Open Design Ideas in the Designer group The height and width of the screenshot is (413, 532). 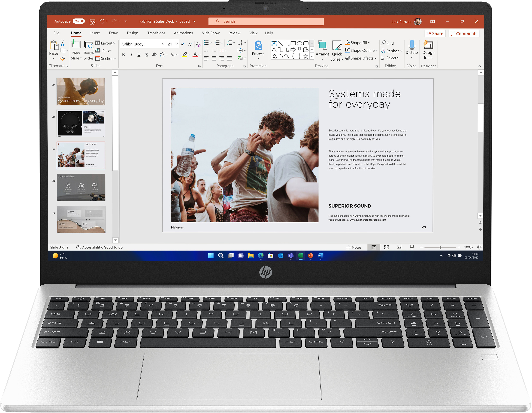pos(428,50)
